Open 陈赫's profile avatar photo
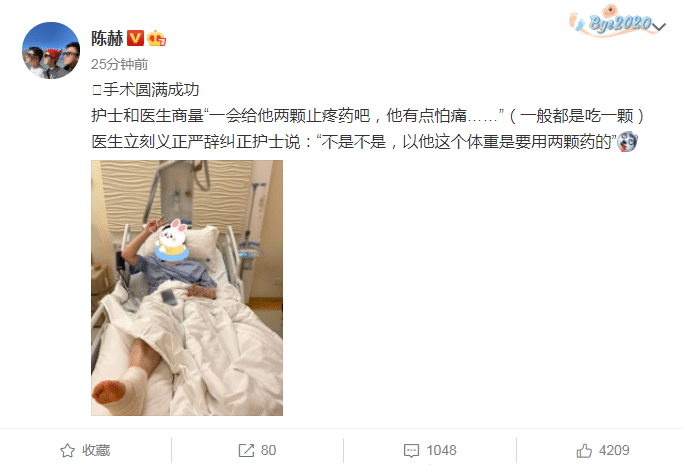The width and height of the screenshot is (683, 465). pos(51,51)
